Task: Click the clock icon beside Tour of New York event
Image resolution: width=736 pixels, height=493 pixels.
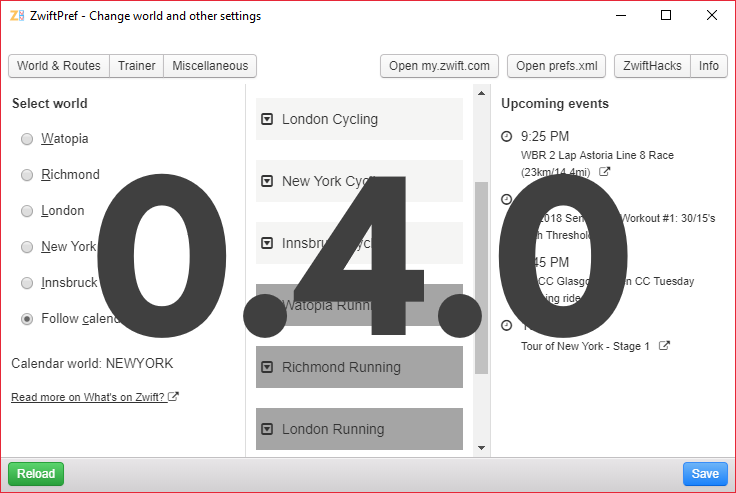Action: [506, 325]
